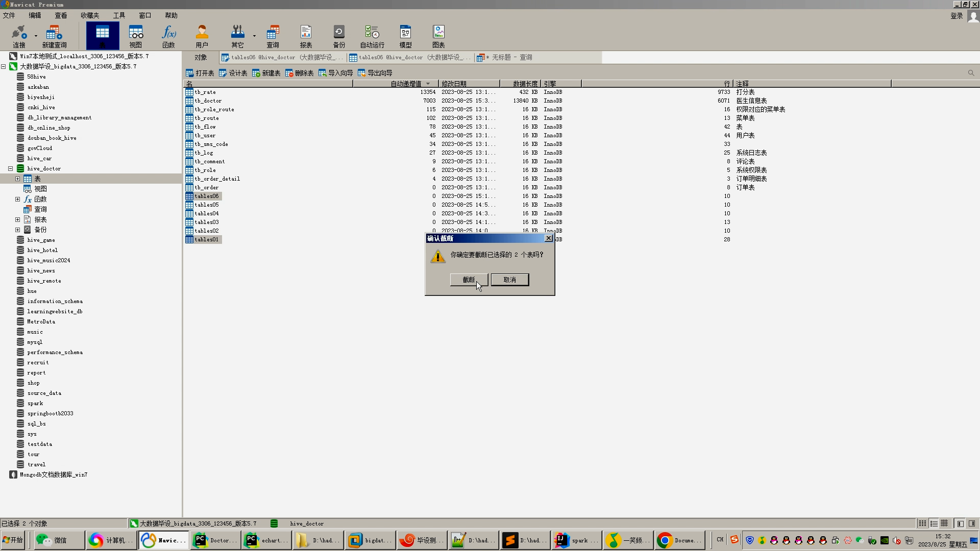Open the 自动运行 (Automation) toolbar icon
Image resolution: width=980 pixels, height=551 pixels.
pos(372,36)
